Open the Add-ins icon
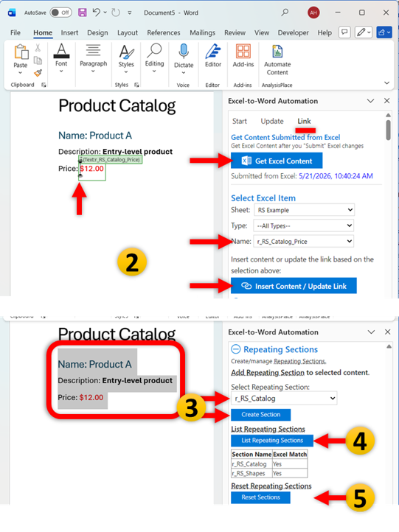Screen dimensions: 399x532 pos(243,52)
